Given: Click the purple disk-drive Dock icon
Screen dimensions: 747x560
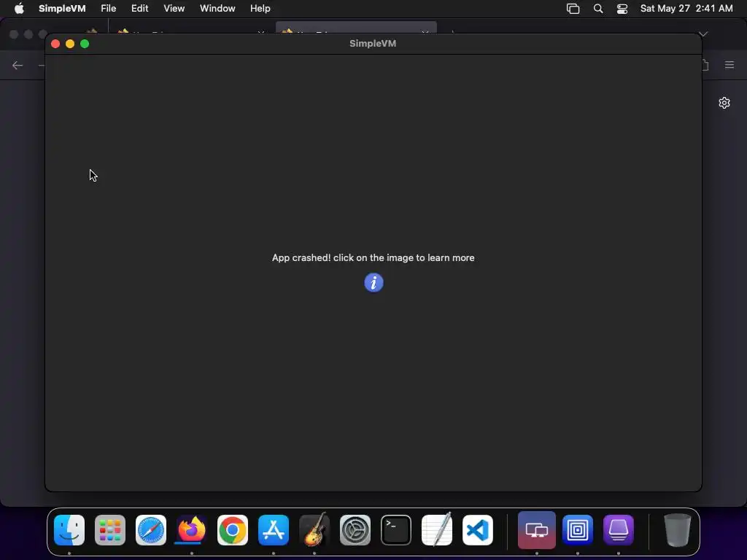Looking at the screenshot, I should [x=619, y=530].
